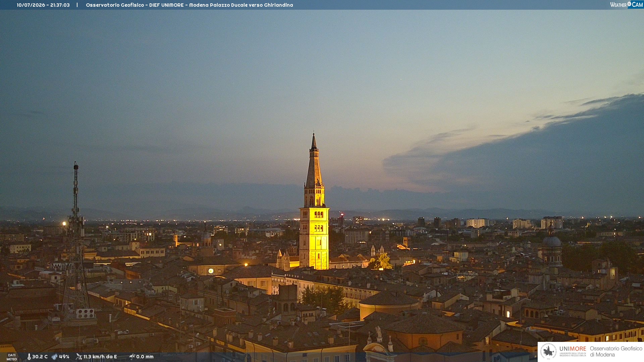644x362 pixels.
Task: Click the thermometer temperature icon
Action: tap(29, 357)
